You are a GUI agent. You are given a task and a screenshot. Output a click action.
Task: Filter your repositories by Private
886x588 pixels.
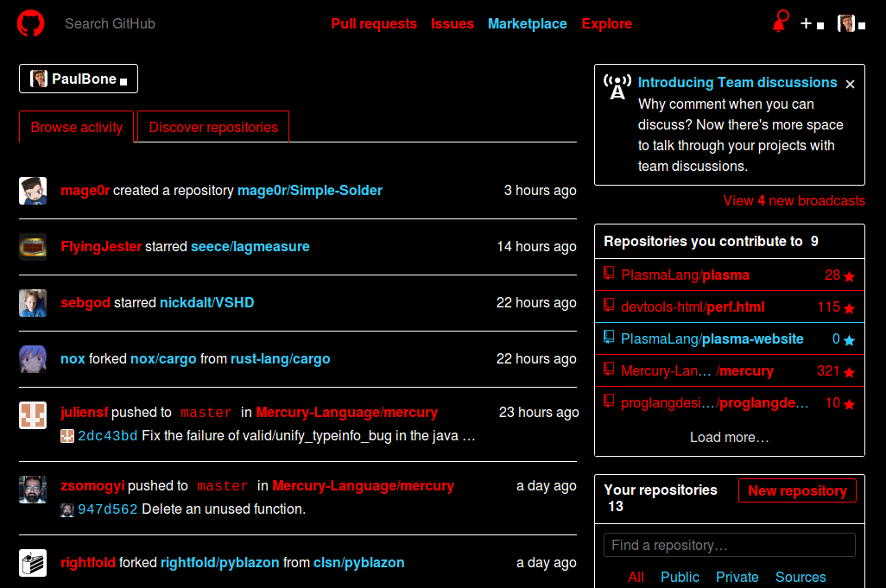point(737,577)
